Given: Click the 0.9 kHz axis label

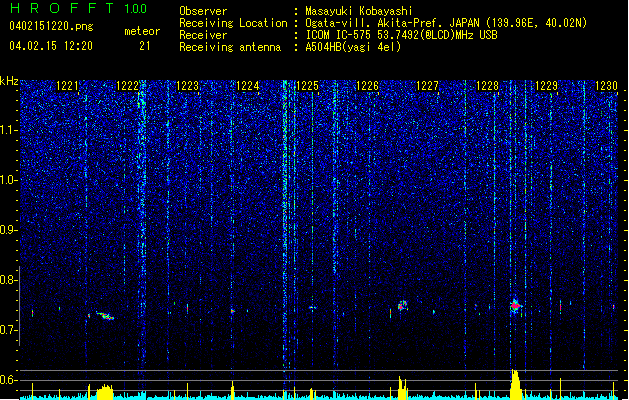Looking at the screenshot, I should (x=9, y=230).
